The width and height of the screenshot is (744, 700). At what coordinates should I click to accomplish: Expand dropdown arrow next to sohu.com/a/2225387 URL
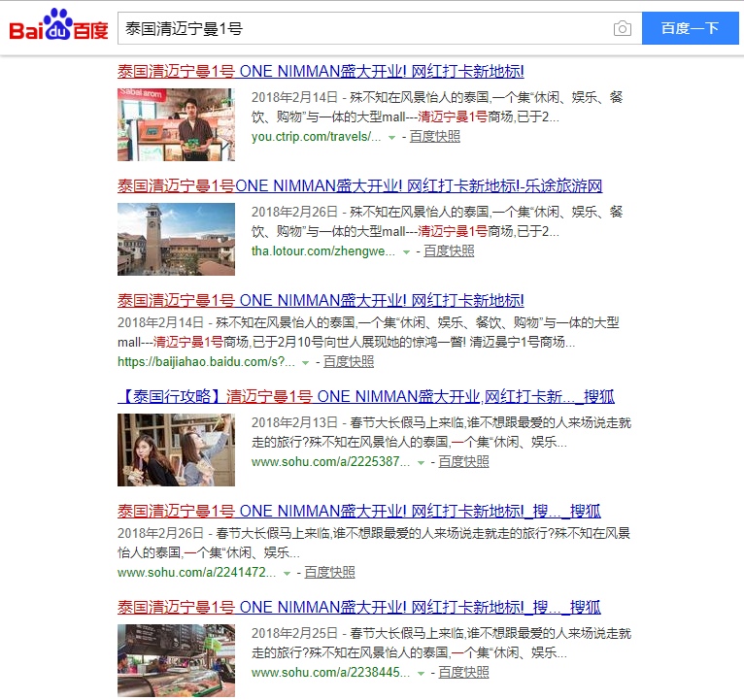[421, 463]
